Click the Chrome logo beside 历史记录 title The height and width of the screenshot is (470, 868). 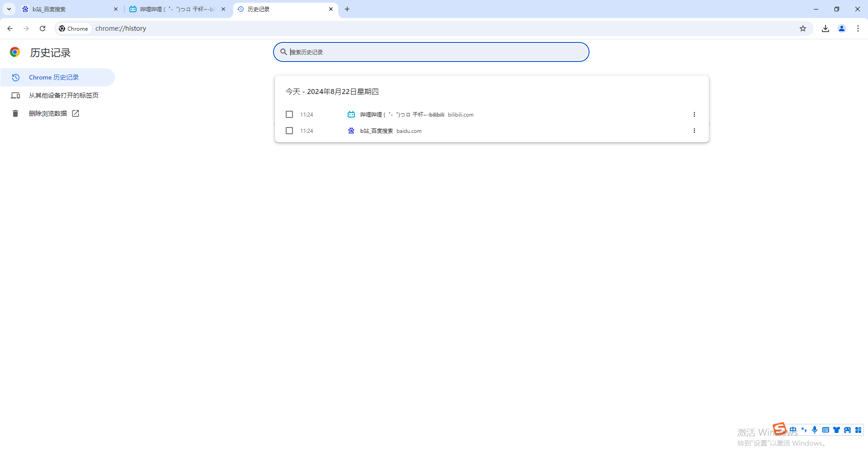[x=15, y=52]
